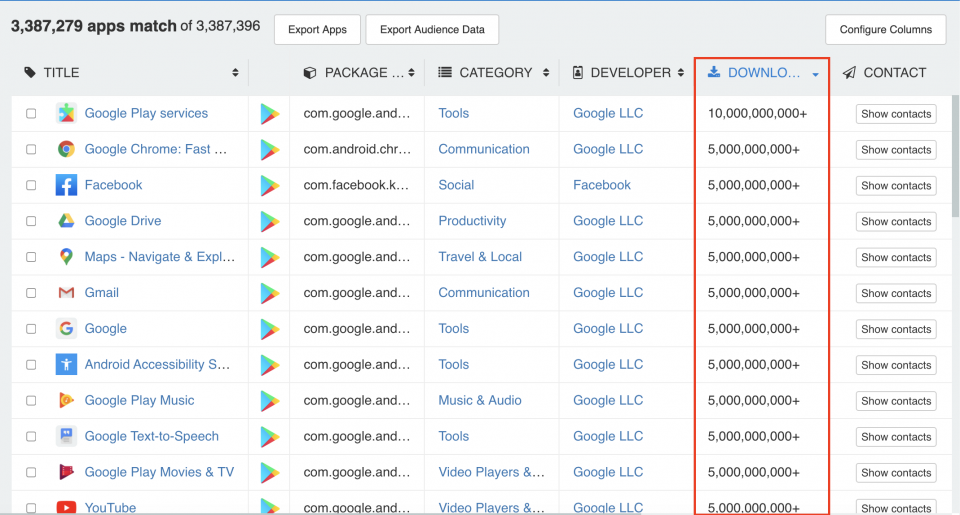960x515 pixels.
Task: Click Play Store icon in Android Accessibility row
Action: [x=269, y=365]
